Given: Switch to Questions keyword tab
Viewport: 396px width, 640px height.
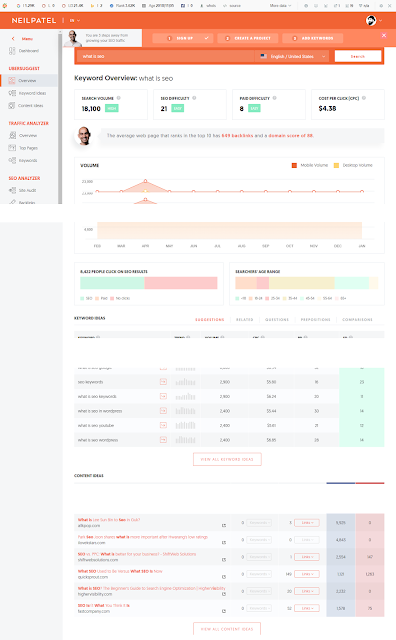Looking at the screenshot, I should [277, 320].
